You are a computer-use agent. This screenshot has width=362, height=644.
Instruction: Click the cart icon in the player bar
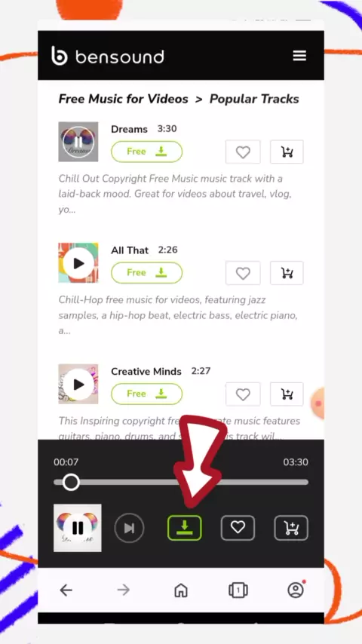(x=291, y=528)
